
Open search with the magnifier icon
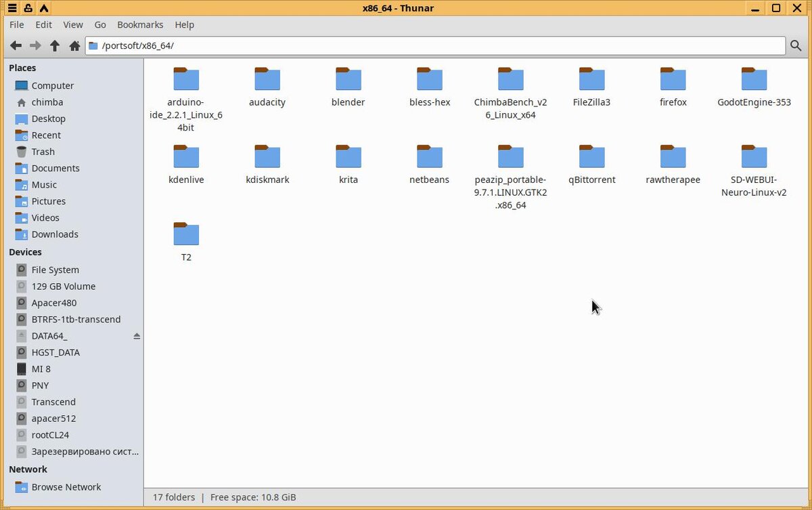796,46
